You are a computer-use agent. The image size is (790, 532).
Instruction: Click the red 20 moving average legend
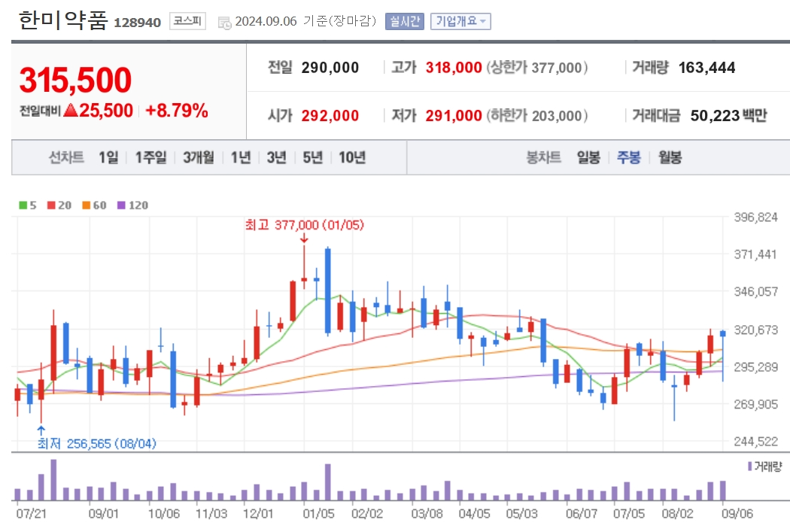pyautogui.click(x=59, y=205)
